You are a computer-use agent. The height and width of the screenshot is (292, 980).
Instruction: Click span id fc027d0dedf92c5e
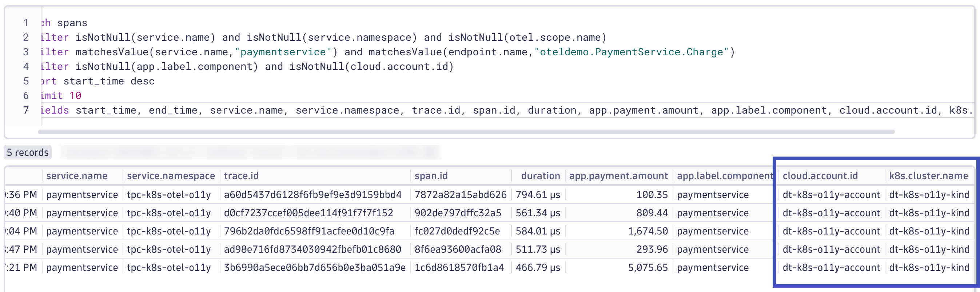[457, 231]
